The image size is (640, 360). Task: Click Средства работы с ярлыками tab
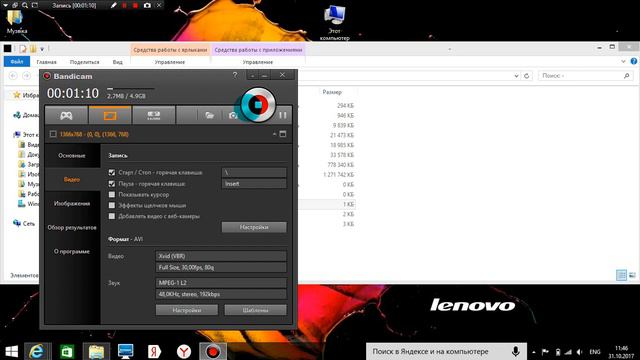[x=170, y=50]
